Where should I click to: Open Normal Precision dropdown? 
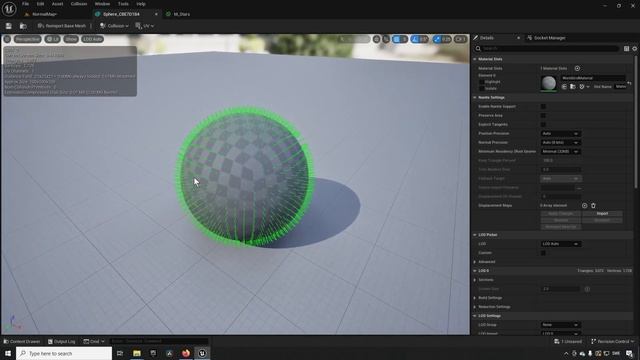560,142
